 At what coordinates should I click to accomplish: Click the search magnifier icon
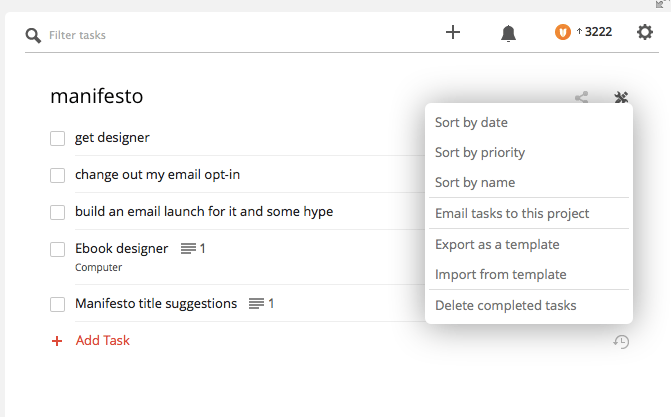pos(34,35)
